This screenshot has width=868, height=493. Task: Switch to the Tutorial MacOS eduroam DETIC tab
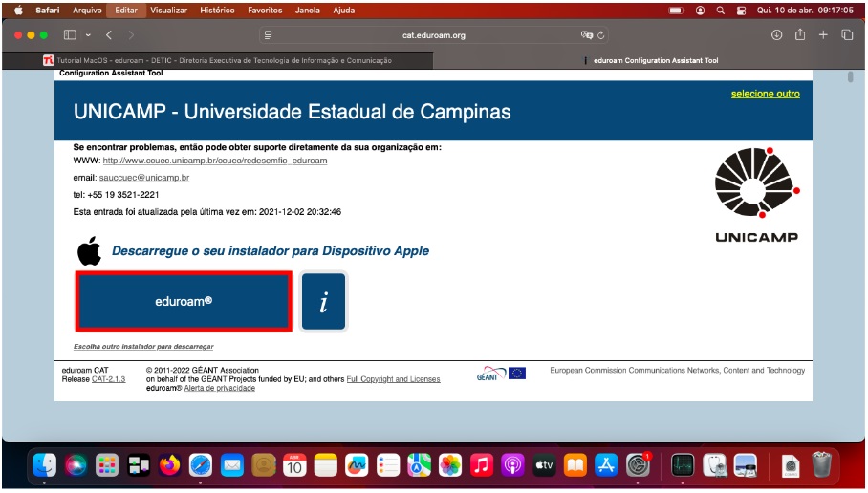(x=218, y=60)
